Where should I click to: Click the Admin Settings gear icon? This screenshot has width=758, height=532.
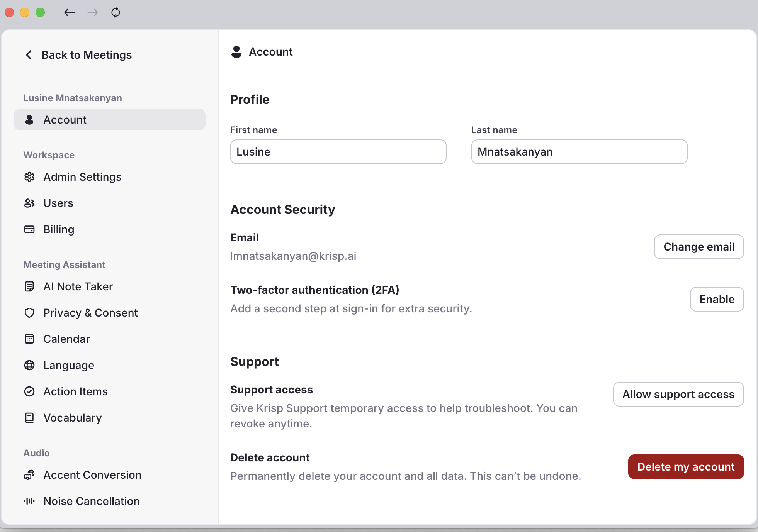(29, 177)
